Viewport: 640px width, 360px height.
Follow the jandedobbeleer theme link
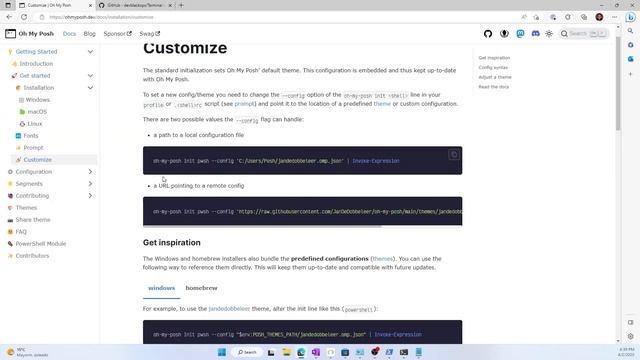(x=229, y=309)
